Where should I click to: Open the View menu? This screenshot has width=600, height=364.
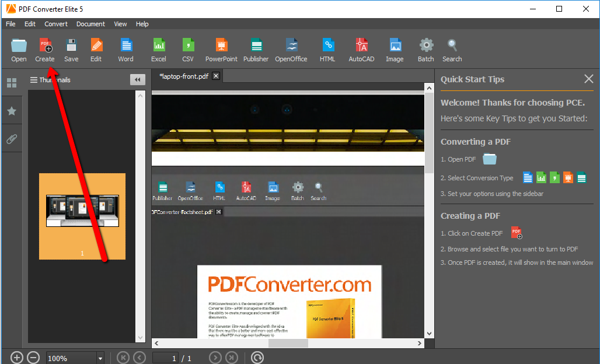coord(120,24)
